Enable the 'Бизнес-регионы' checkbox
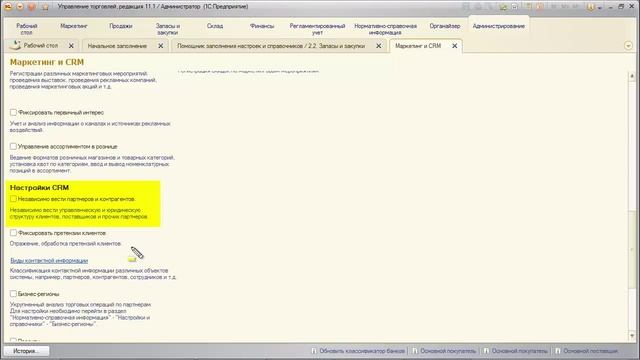 tap(13, 293)
